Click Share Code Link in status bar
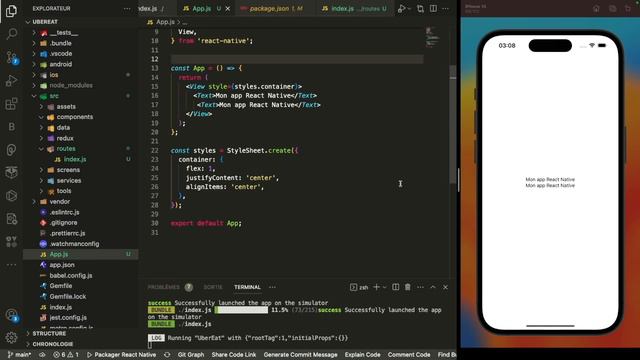The width and height of the screenshot is (640, 360). [x=233, y=355]
